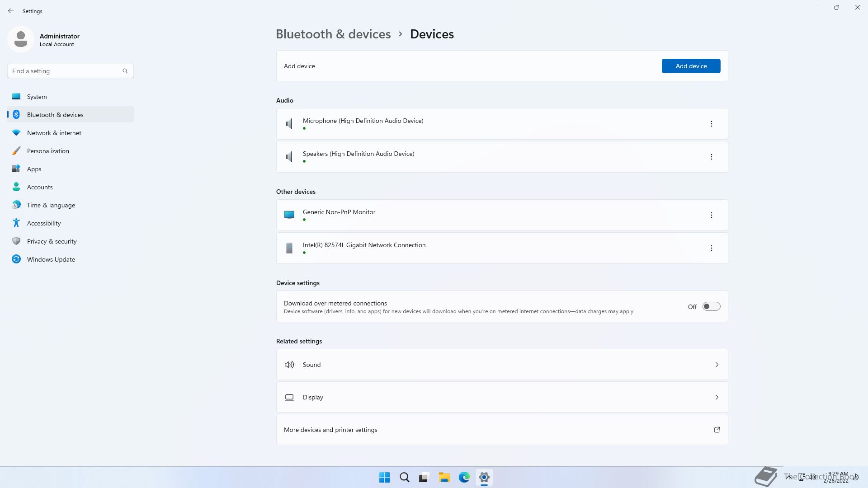Select Network & internet in sidebar

click(x=54, y=133)
